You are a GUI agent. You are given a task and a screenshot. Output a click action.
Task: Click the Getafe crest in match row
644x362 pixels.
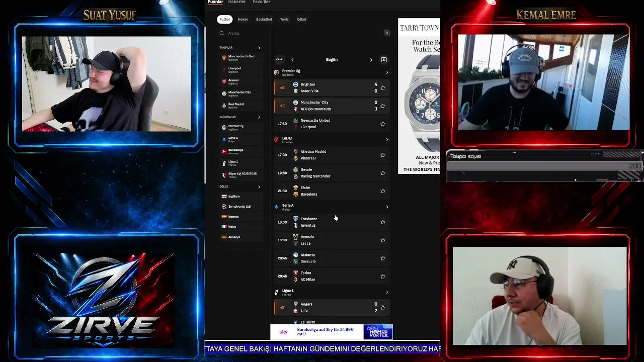tap(295, 169)
